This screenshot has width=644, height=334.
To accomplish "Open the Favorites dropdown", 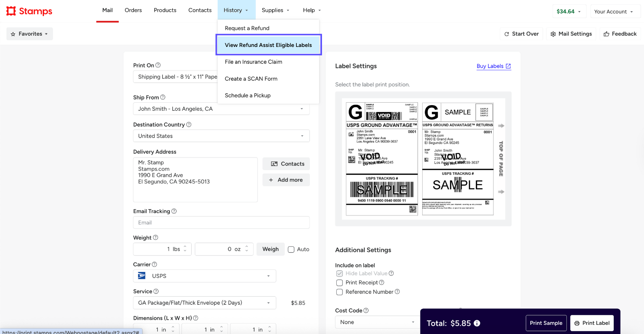I will 29,34.
